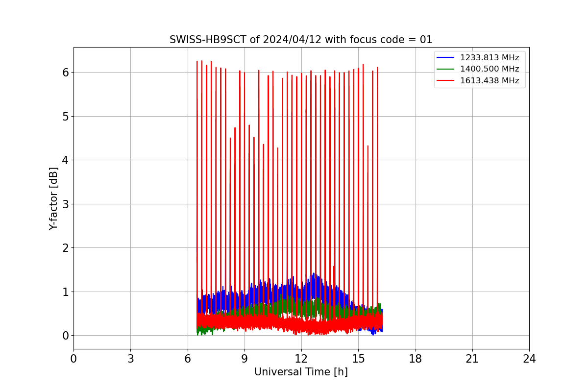
Task: Click x-axis tick label 24
Action: pyautogui.click(x=529, y=359)
